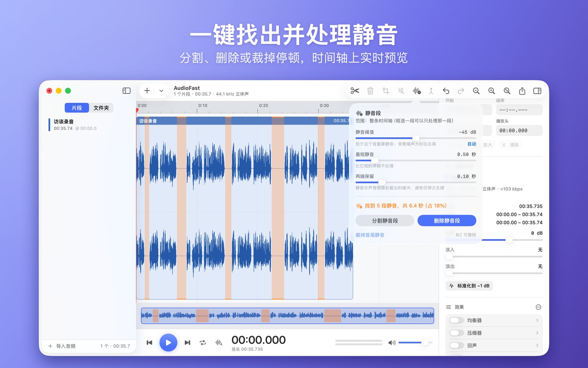Click the 0:10 mark on ruler
This screenshot has width=588, height=368.
pyautogui.click(x=203, y=106)
